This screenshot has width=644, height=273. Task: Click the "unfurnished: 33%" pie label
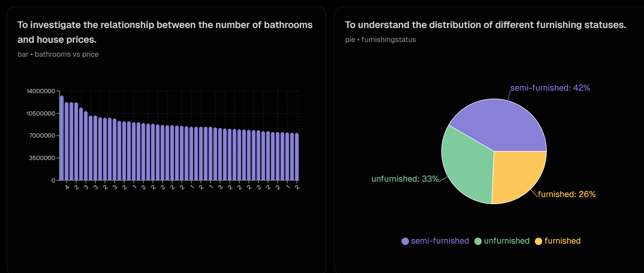(405, 179)
